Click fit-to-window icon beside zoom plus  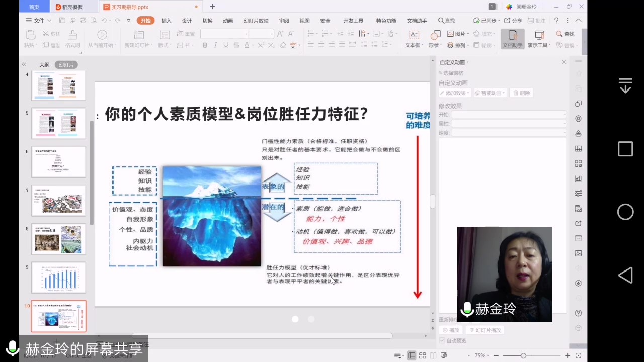point(579,355)
